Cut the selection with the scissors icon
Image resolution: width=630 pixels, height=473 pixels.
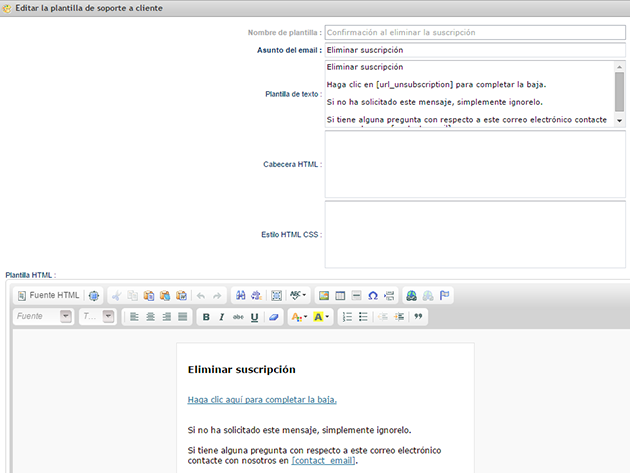[x=117, y=296]
